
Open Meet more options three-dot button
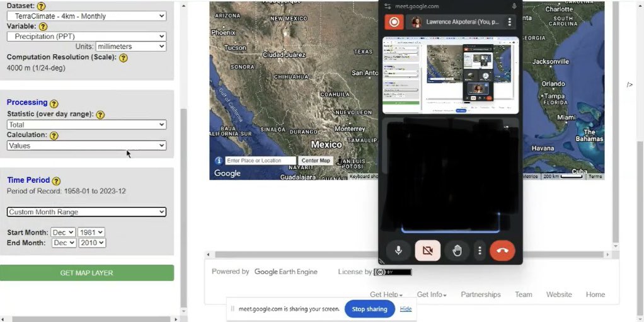[480, 251]
